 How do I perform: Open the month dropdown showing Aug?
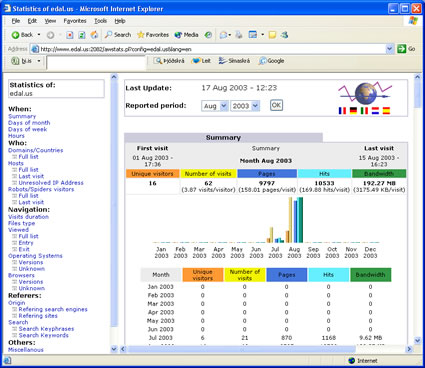tap(215, 106)
